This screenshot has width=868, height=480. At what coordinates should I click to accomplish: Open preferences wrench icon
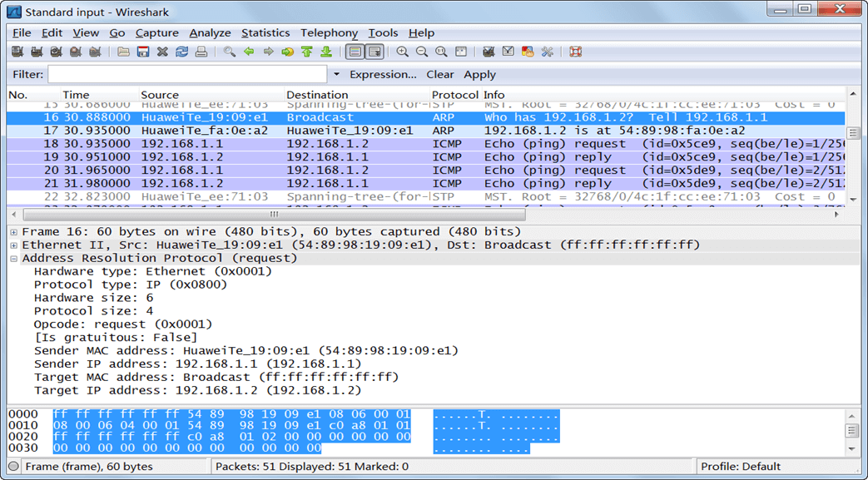tap(547, 52)
